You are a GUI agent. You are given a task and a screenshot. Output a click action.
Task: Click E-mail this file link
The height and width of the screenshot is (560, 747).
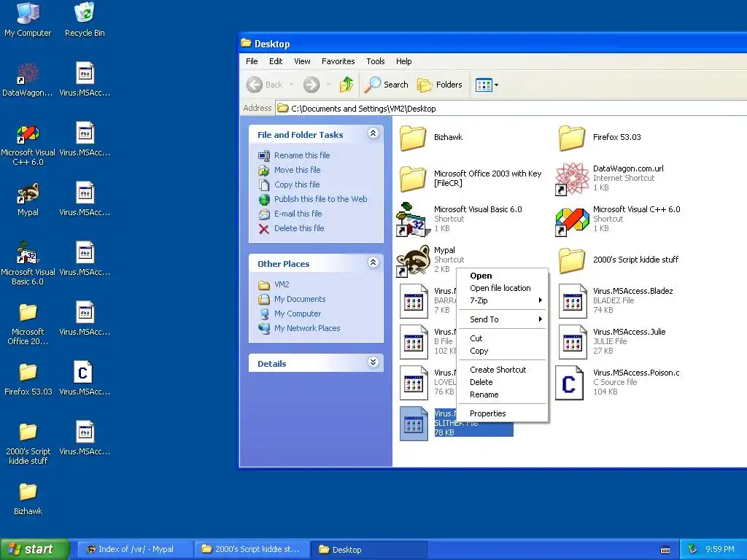click(298, 214)
